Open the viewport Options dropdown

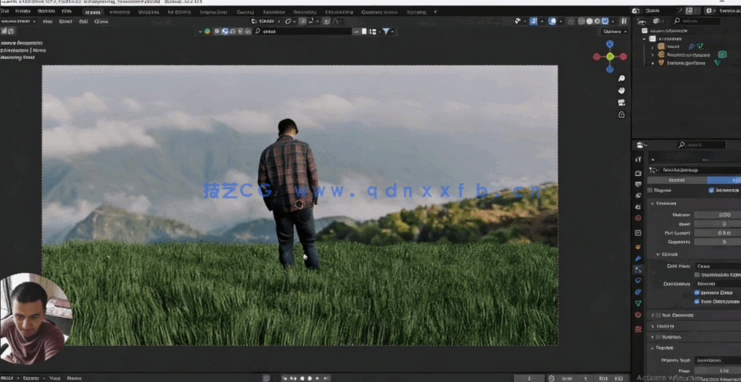[615, 31]
